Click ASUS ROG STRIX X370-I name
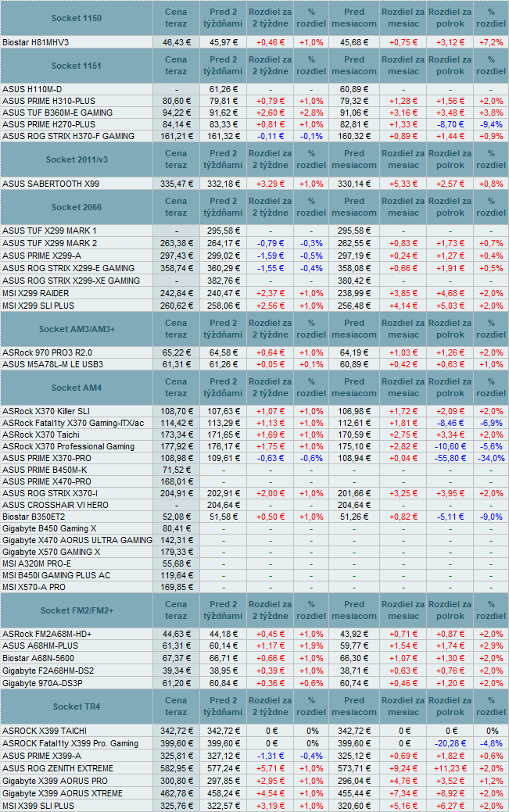 tap(50, 493)
